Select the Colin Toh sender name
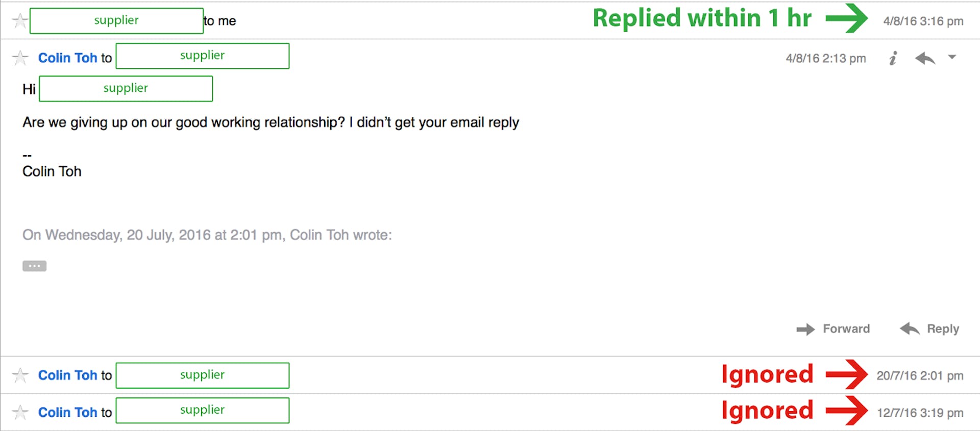 coord(67,58)
